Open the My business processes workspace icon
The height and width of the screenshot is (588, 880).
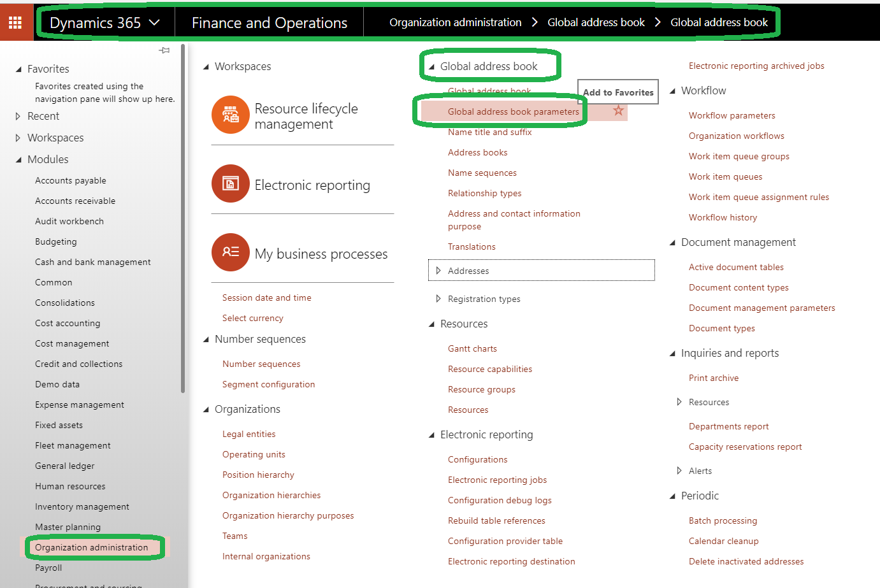(x=230, y=252)
